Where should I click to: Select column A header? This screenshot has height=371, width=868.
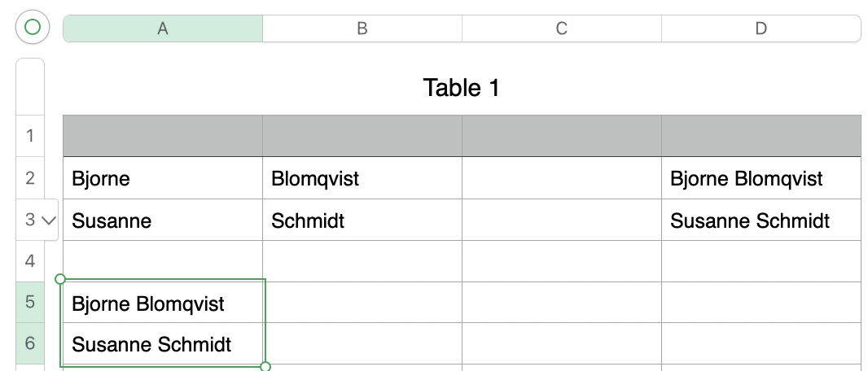(x=163, y=28)
